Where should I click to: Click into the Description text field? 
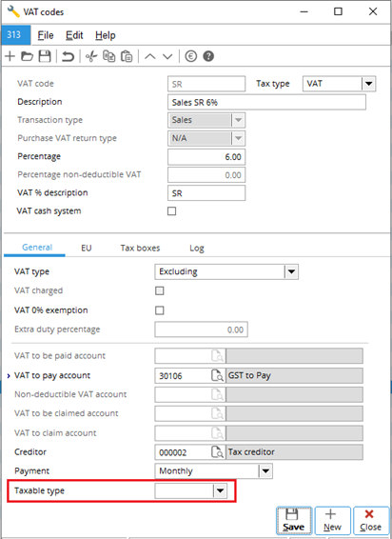pyautogui.click(x=266, y=102)
